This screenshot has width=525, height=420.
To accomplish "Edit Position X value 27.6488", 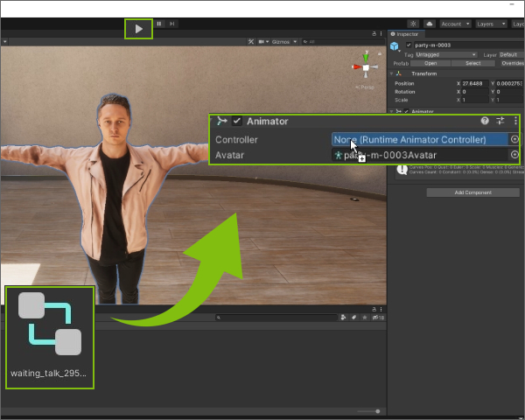I will pyautogui.click(x=475, y=83).
